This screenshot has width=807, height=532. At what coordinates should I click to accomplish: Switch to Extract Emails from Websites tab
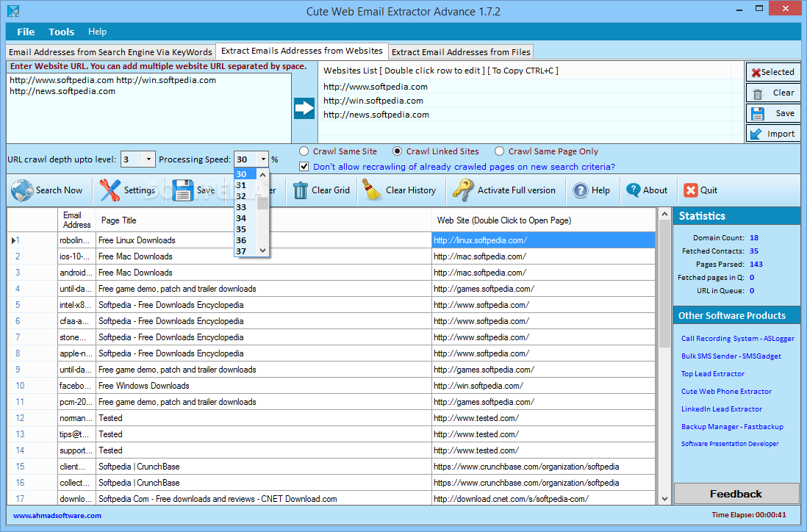[x=302, y=51]
